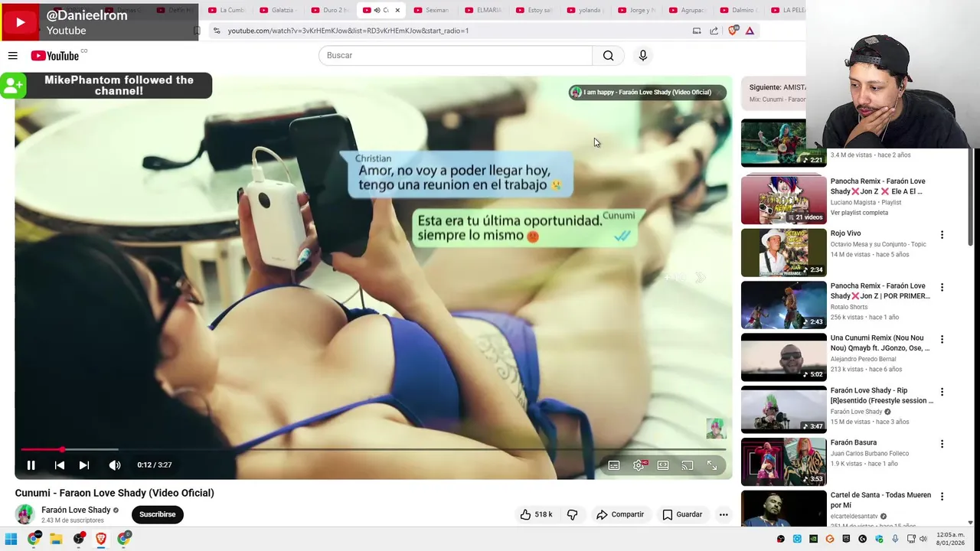Switch to the Galatzia browser tab
980x551 pixels.
[x=278, y=10]
